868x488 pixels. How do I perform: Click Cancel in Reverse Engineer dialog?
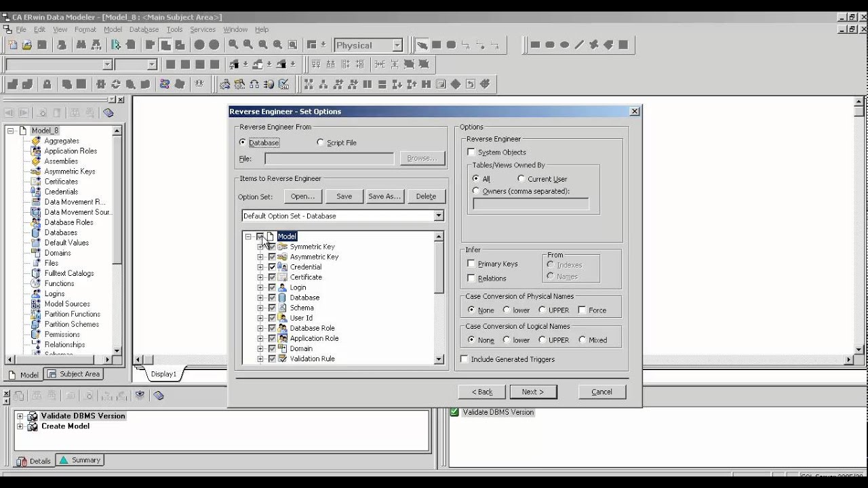[602, 392]
